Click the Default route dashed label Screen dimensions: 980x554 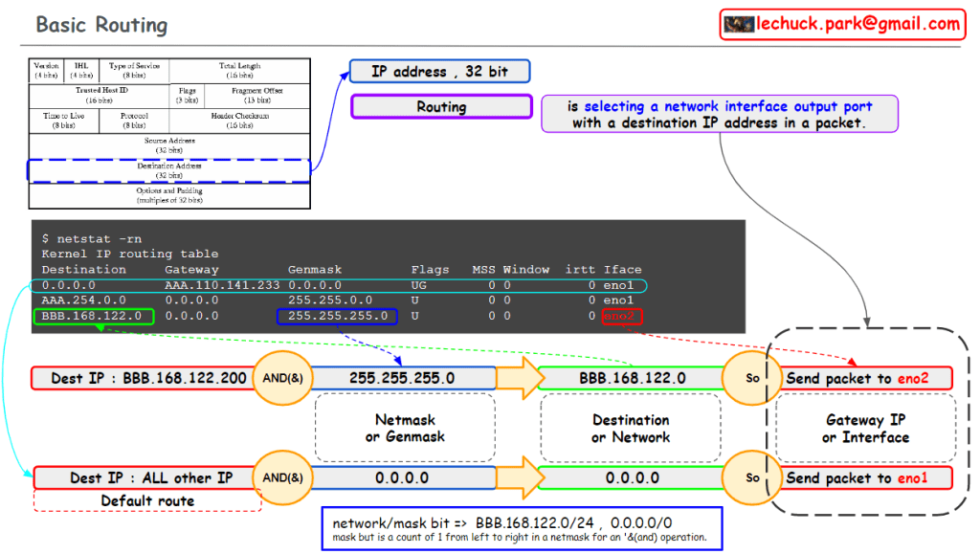pos(147,500)
